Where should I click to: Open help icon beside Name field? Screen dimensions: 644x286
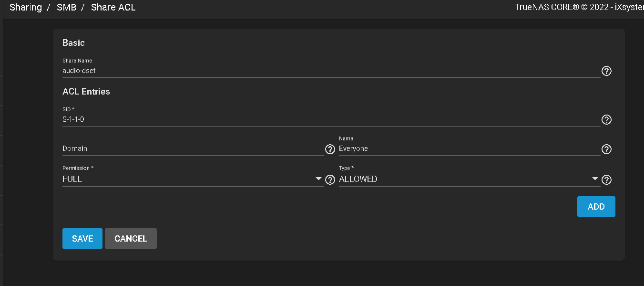606,149
